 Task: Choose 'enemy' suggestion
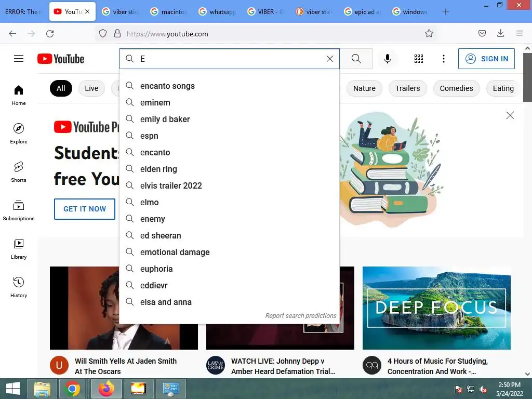pos(229,219)
